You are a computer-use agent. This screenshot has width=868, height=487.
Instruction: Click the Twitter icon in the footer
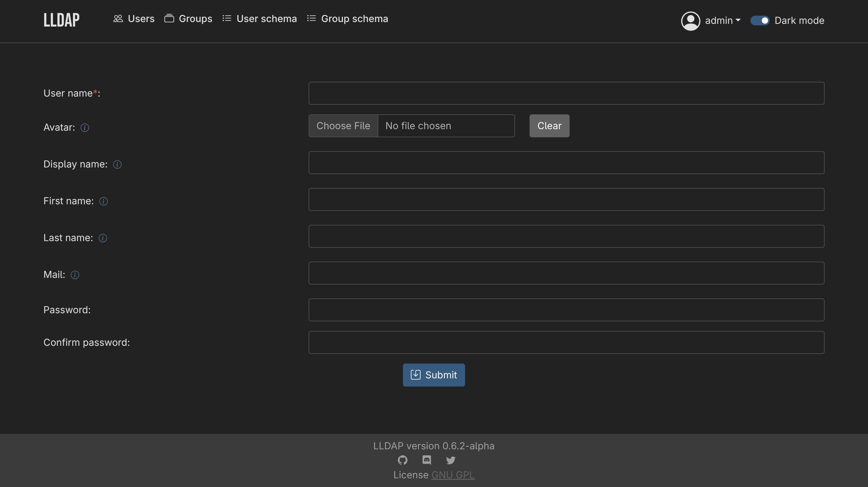tap(451, 460)
